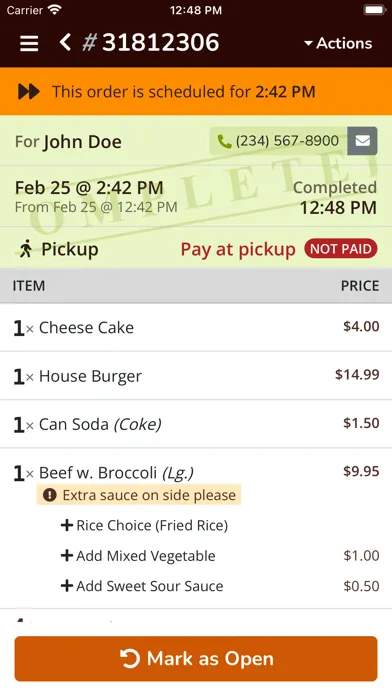Tap the NOT PAID badge
This screenshot has height=696, width=392.
[341, 249]
